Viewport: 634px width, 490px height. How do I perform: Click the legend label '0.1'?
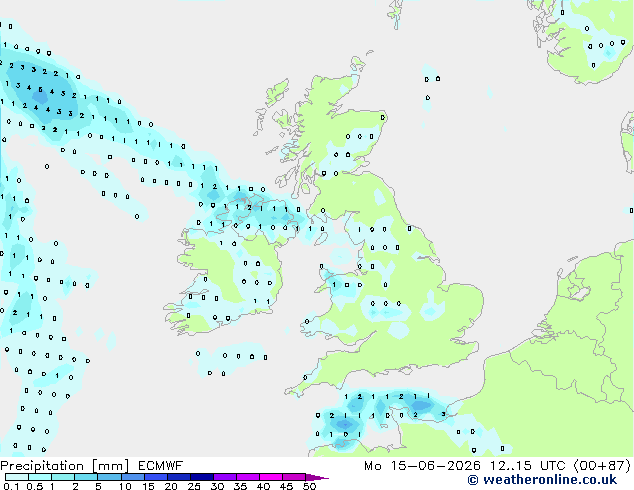(x=11, y=486)
